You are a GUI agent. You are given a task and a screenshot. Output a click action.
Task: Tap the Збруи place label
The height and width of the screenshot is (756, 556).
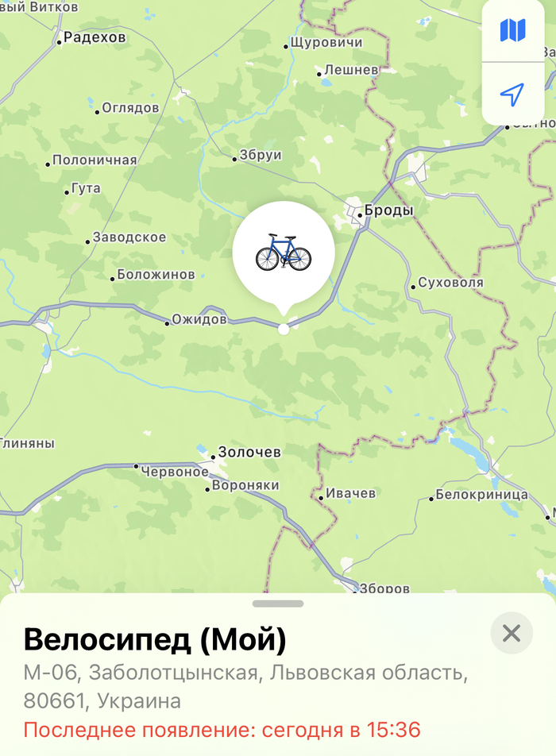tap(261, 155)
